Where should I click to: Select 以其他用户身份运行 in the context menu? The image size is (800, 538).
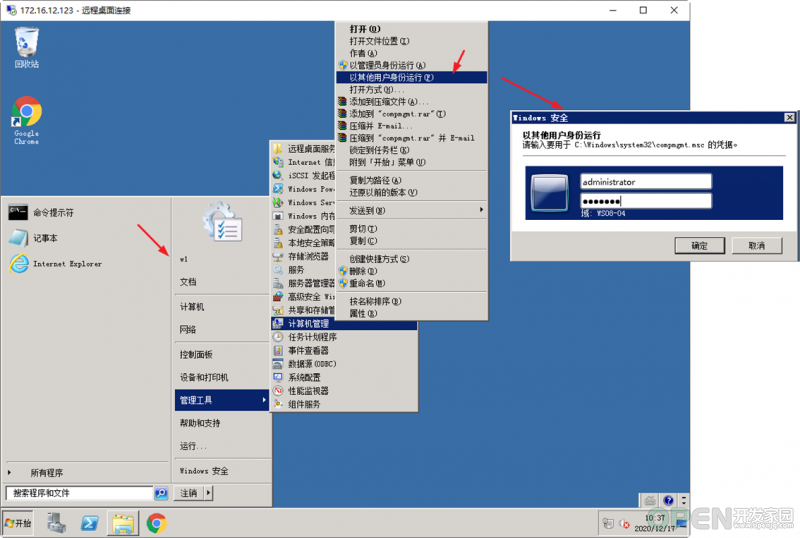point(411,77)
